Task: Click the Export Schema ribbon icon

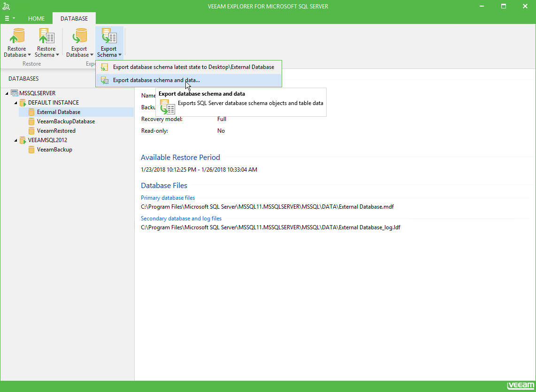Action: click(109, 36)
